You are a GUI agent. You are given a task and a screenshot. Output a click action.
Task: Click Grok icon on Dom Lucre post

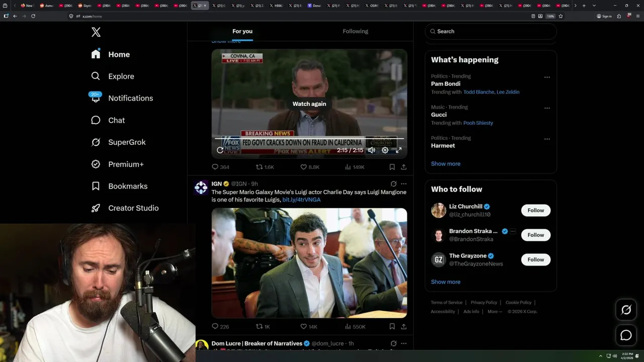click(x=393, y=343)
